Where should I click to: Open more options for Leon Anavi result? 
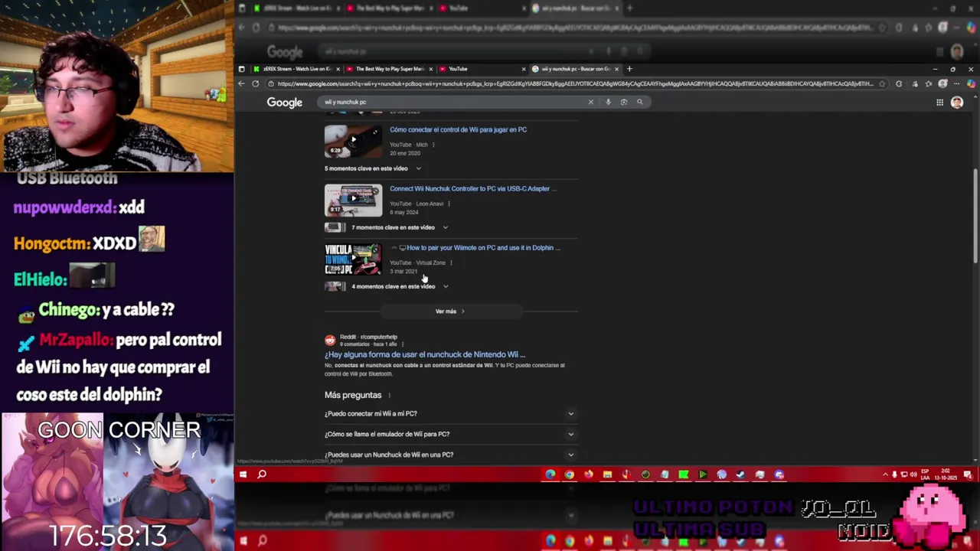click(x=449, y=204)
